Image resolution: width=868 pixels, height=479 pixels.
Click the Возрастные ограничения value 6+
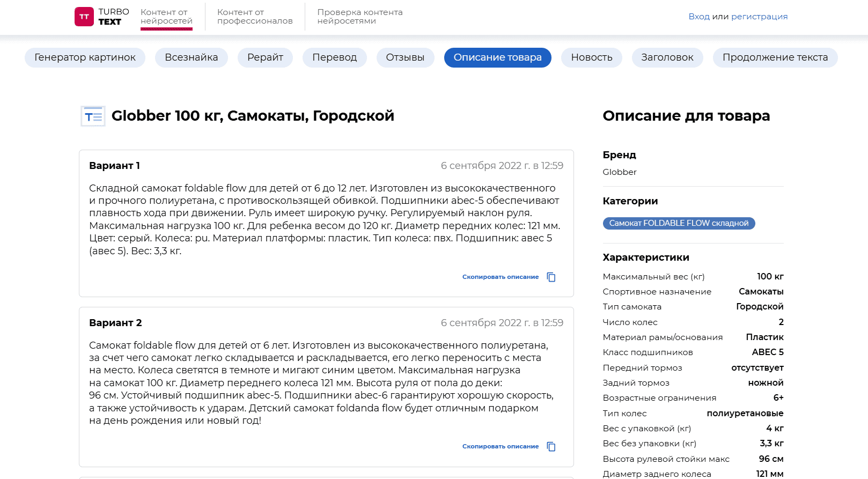point(778,398)
